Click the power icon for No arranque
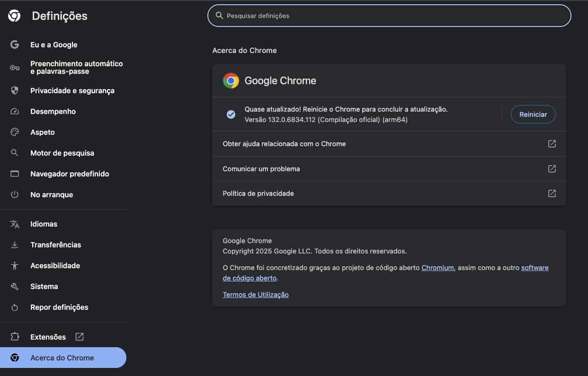 15,194
